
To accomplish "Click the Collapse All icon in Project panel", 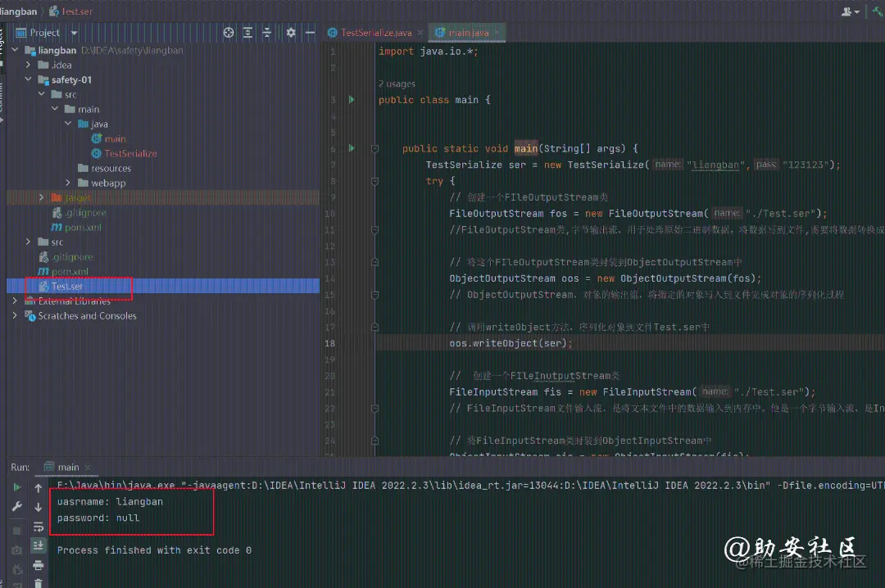I will coord(267,33).
